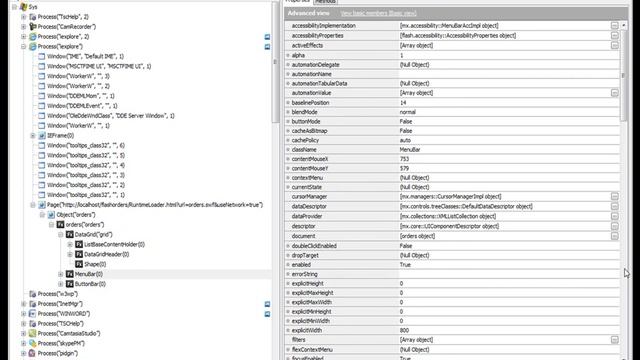
Task: Click the ellipsis button in the descriptor row
Action: click(x=615, y=226)
